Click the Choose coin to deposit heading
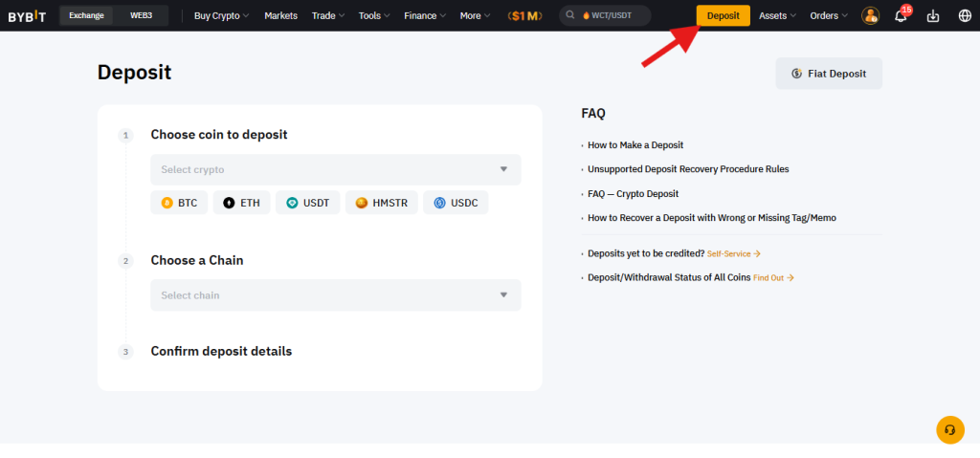 (219, 134)
